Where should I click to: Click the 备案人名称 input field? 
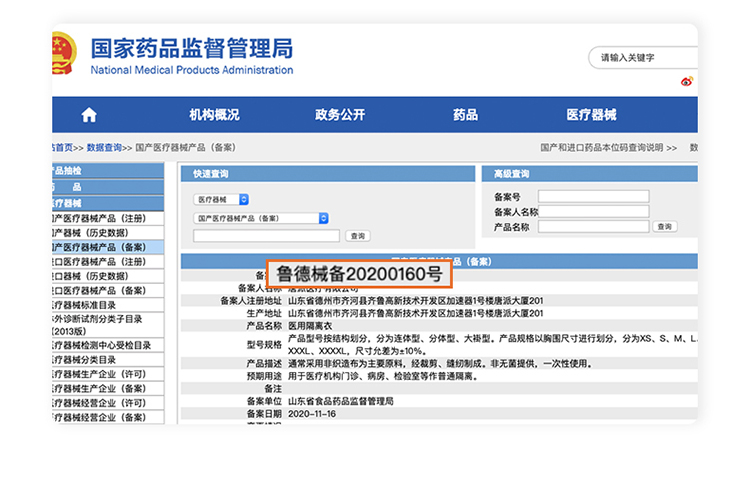tap(594, 211)
